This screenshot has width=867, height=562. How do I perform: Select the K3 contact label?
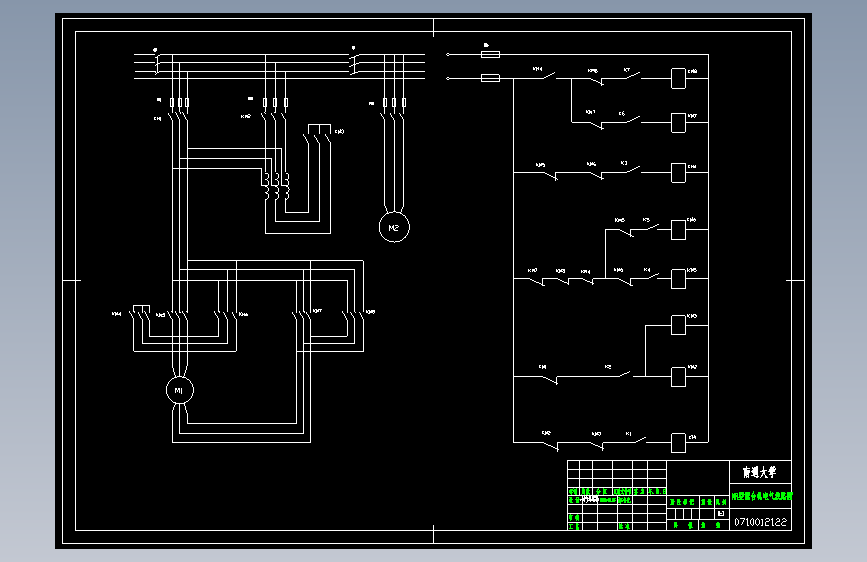point(624,163)
